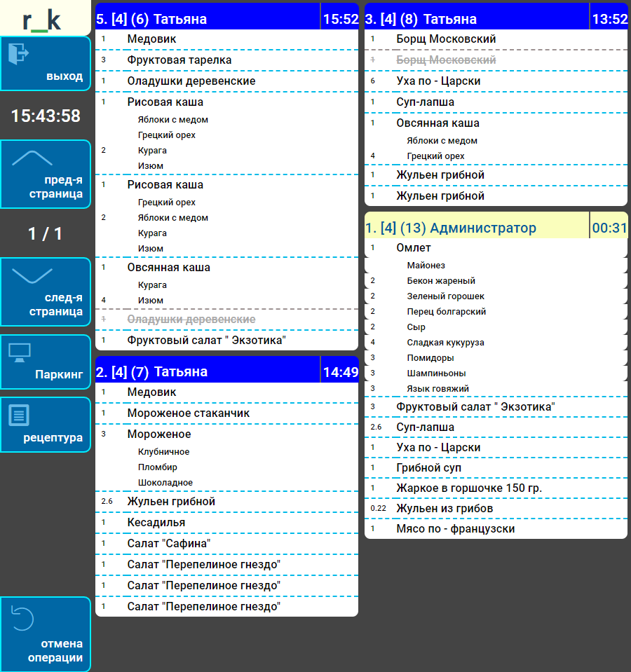Click Мясо по - французски dish
The height and width of the screenshot is (672, 631).
455,529
